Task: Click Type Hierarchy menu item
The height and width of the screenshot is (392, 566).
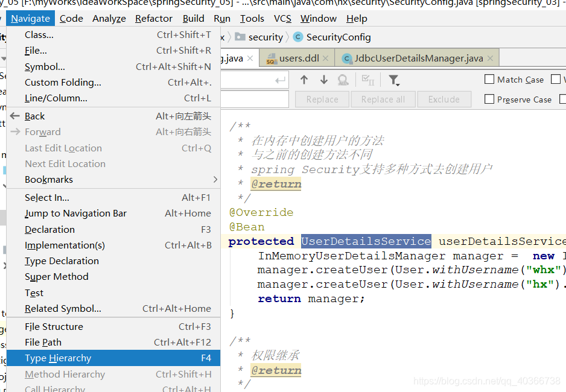Action: [x=113, y=358]
